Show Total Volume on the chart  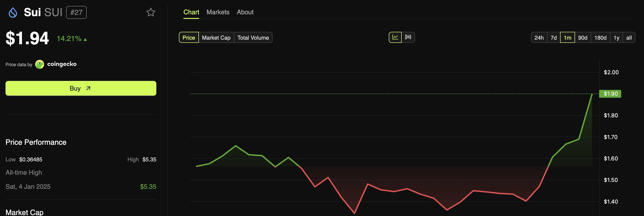[x=253, y=38]
